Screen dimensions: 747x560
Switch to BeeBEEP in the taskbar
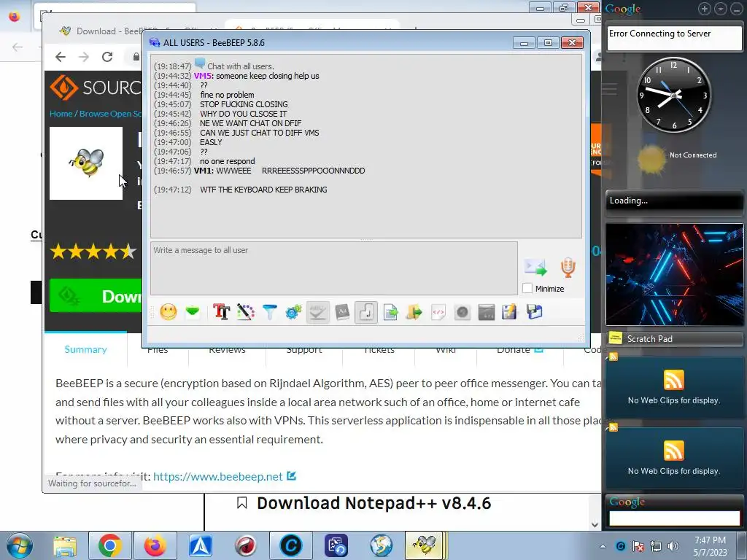pos(425,545)
